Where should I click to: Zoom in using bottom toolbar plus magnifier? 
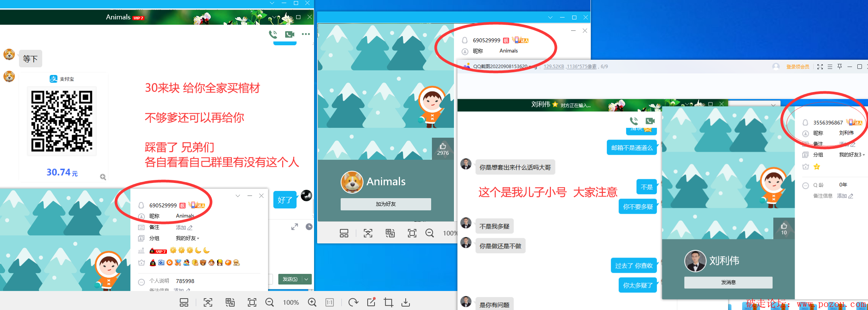tap(312, 302)
